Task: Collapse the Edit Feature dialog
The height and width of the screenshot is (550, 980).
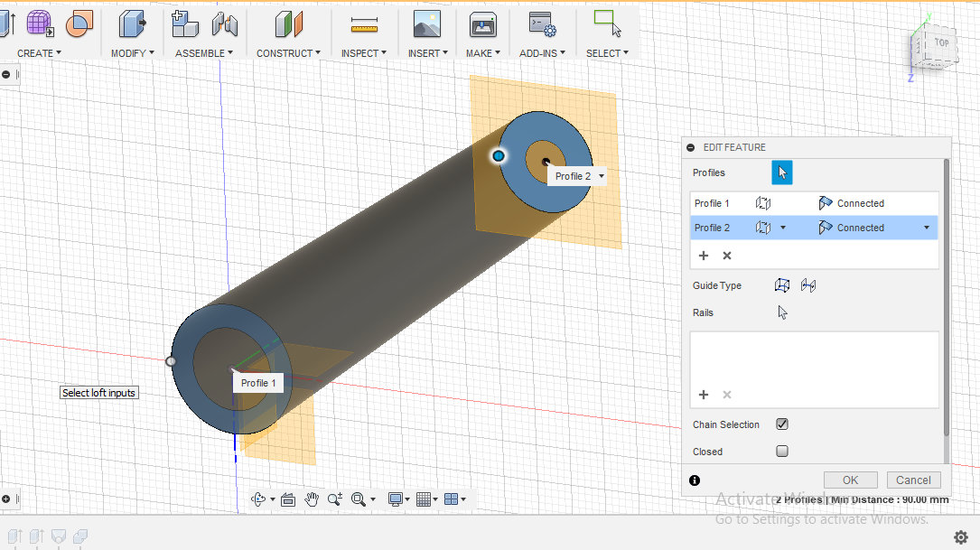Action: [x=691, y=147]
